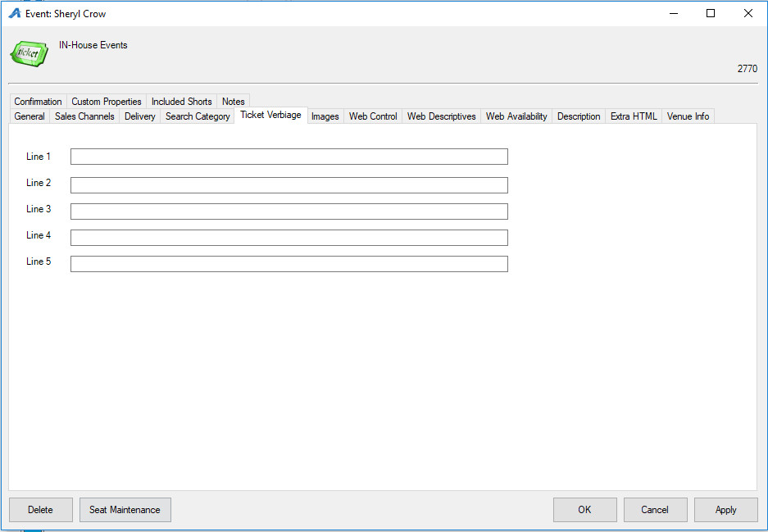Viewport: 768px width, 532px height.
Task: Open the Web Descriptives tab
Action: (x=441, y=116)
